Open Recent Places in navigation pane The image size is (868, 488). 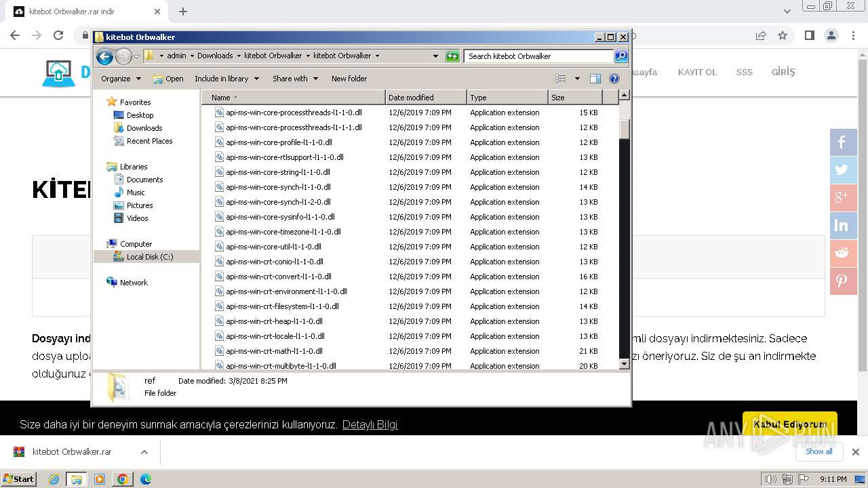[x=149, y=141]
